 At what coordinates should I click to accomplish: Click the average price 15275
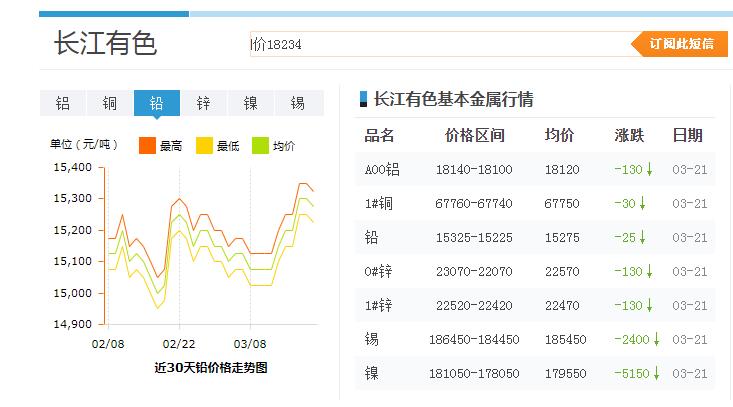[x=562, y=238]
